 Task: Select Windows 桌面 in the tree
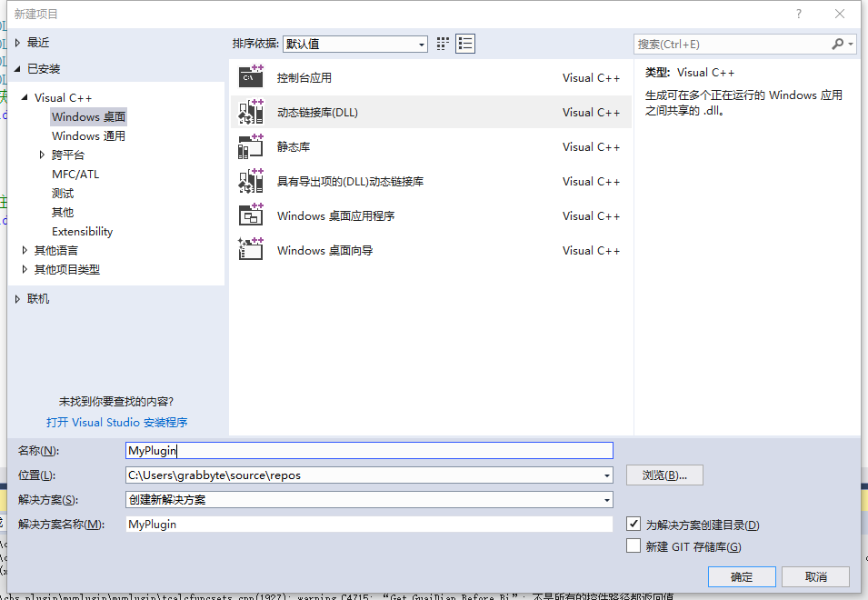(x=88, y=116)
